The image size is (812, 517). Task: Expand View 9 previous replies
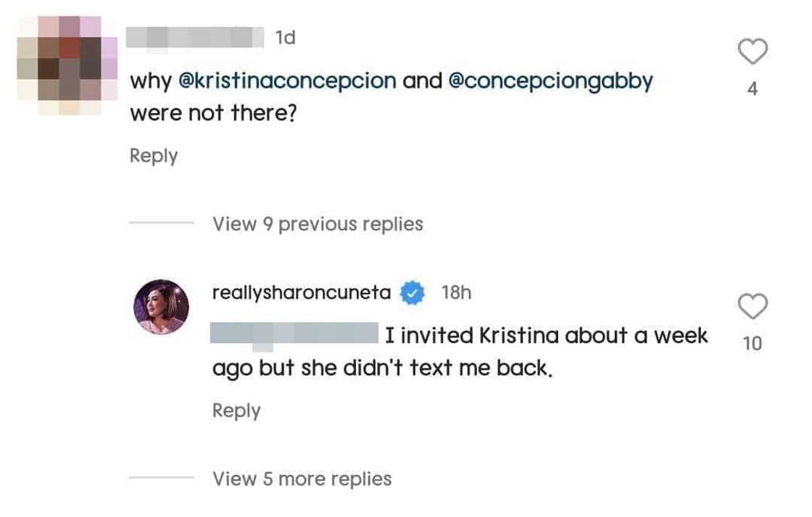[318, 224]
